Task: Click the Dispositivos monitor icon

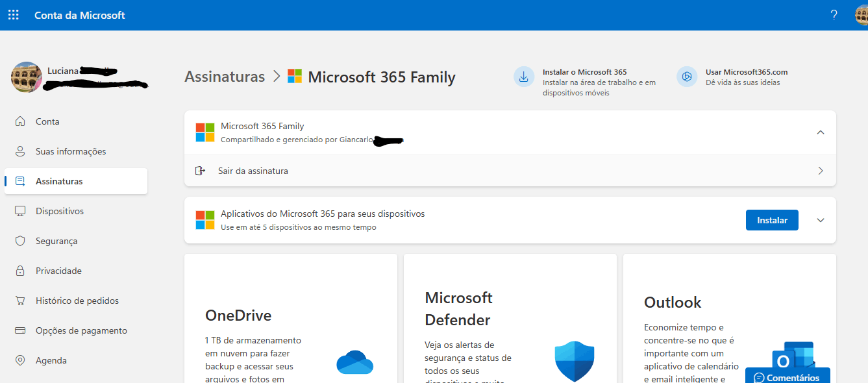Action: tap(21, 211)
